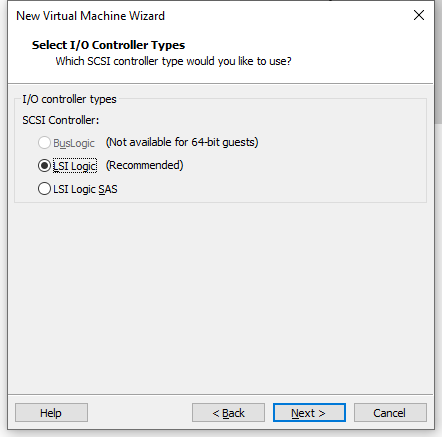Screen dimensions: 442x437
Task: Close the wizard with the X icon
Action: point(419,15)
